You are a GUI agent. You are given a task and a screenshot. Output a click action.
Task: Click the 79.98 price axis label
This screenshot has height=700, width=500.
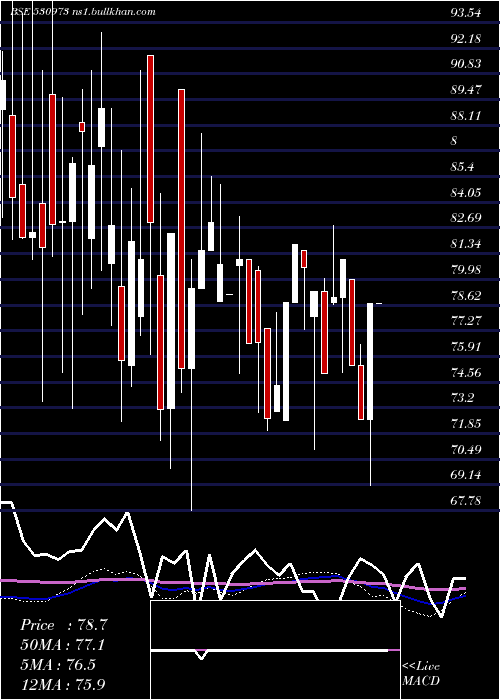coord(466,270)
